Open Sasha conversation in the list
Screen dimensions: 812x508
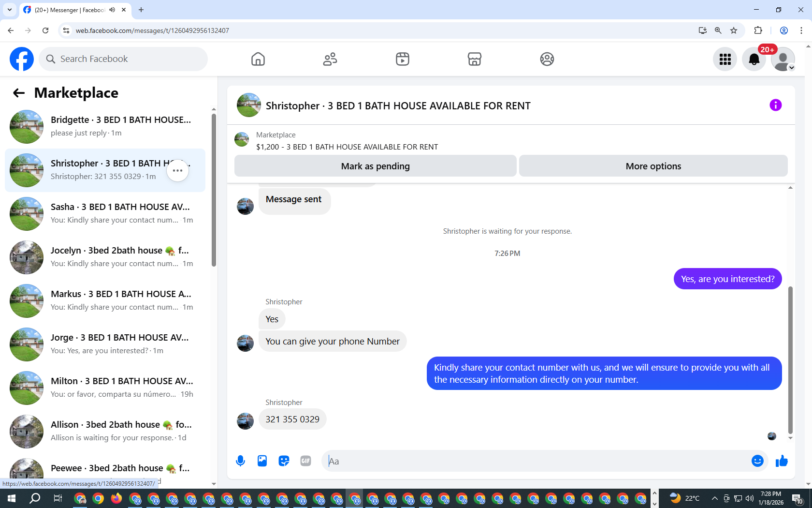tap(105, 214)
